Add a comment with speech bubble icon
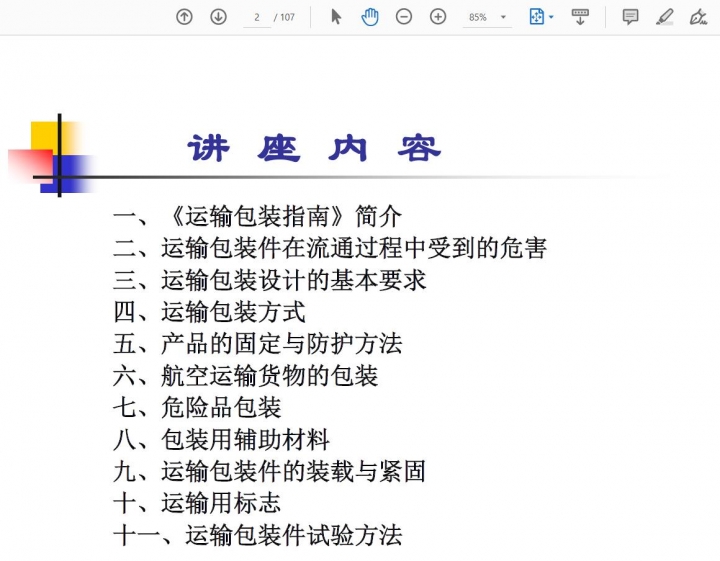Viewport: 720px width, 561px height. pos(631,17)
